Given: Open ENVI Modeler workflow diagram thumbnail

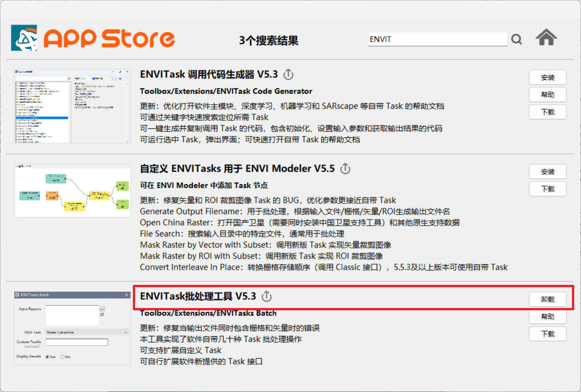Looking at the screenshot, I should point(72,190).
